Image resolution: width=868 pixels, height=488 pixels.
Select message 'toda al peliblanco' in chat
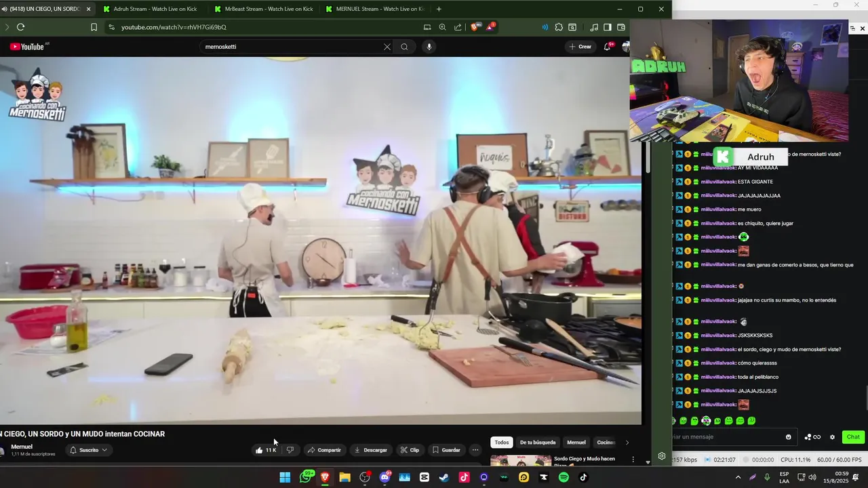tap(757, 377)
